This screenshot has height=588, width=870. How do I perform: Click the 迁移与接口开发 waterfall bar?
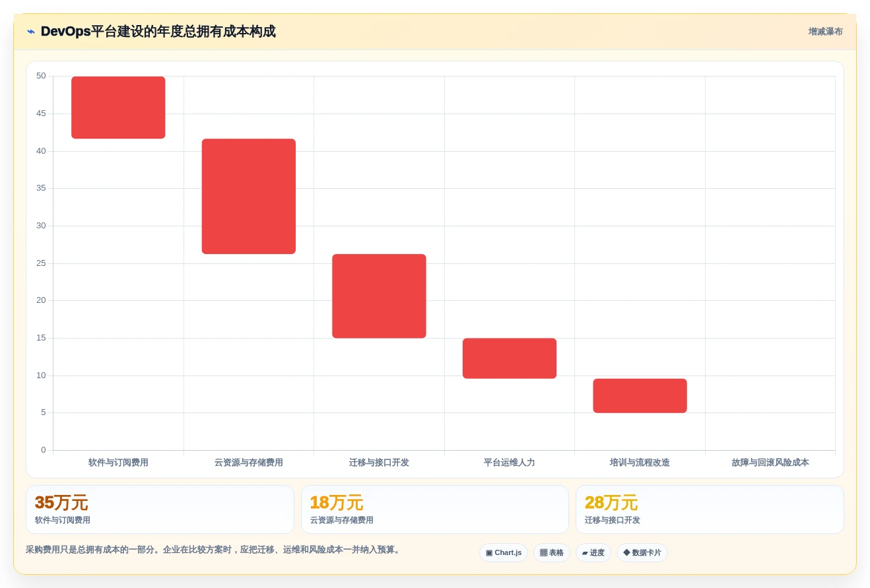pyautogui.click(x=379, y=296)
